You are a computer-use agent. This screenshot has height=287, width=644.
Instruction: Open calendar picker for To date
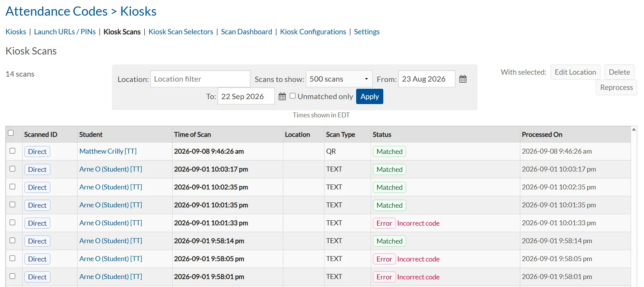[x=282, y=96]
